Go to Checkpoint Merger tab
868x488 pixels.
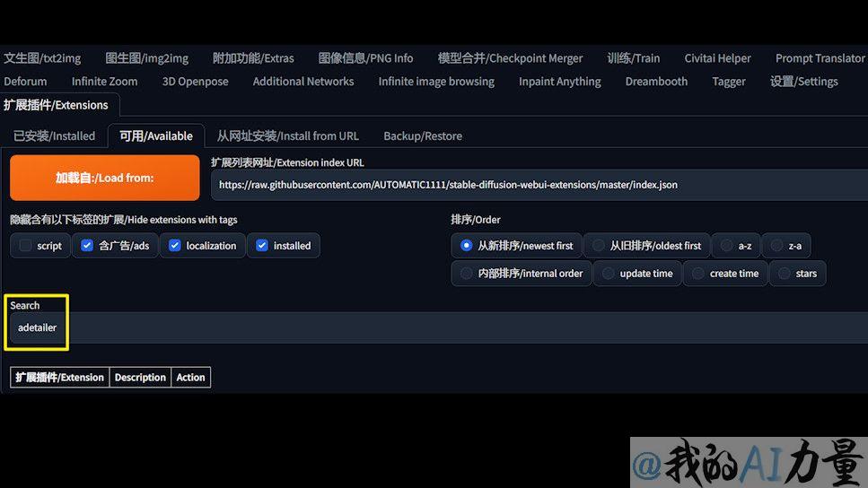point(510,58)
